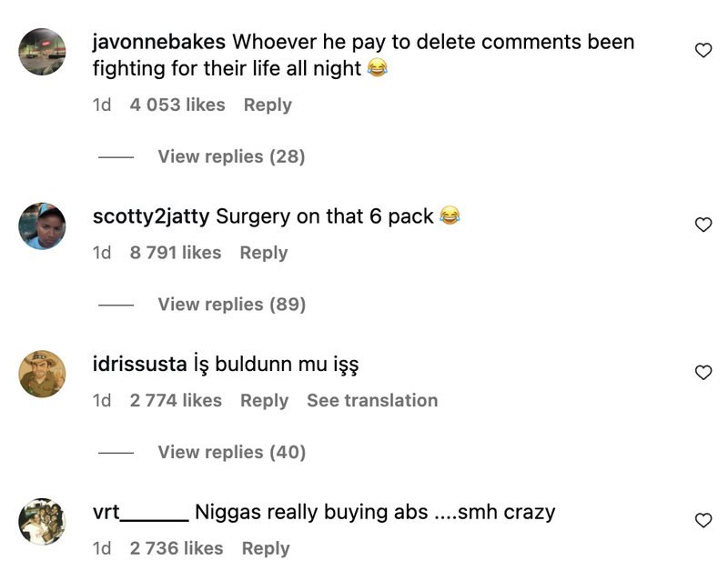This screenshot has height=581, width=728.
Task: Click See translation on idrissusta's comment
Action: 372,400
